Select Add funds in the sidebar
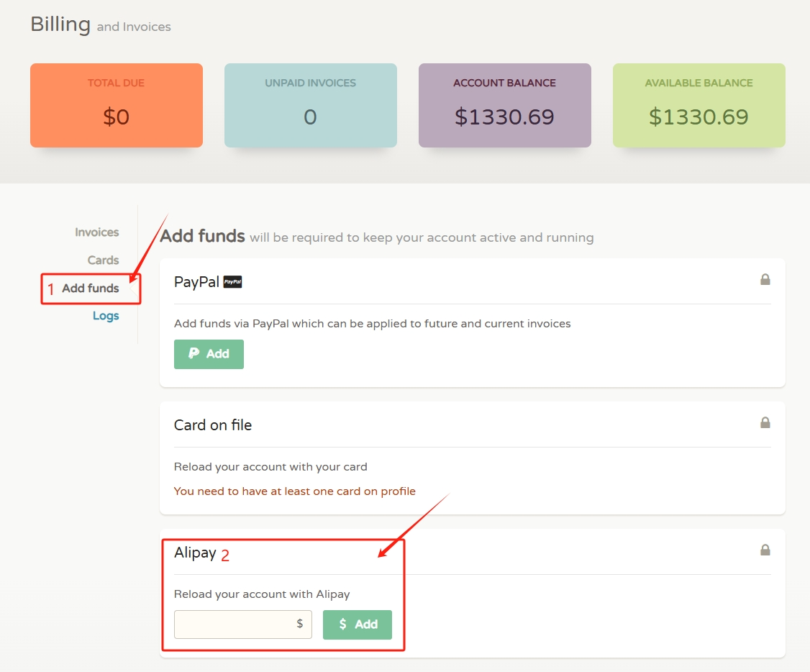This screenshot has width=810, height=672. (91, 289)
